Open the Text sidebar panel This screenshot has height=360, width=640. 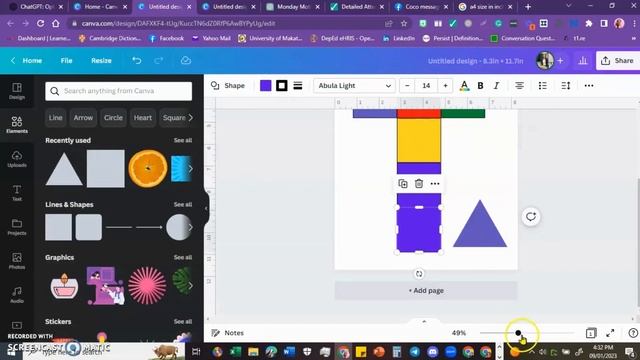click(x=17, y=193)
